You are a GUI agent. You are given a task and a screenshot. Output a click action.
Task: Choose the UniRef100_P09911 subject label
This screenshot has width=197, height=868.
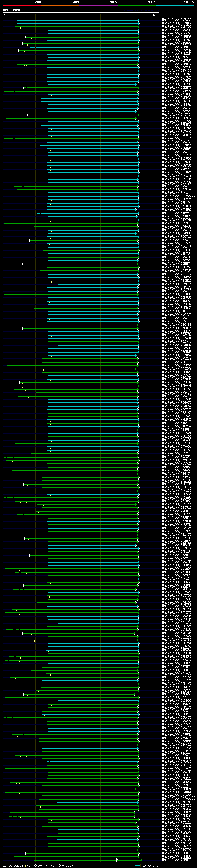point(176,223)
